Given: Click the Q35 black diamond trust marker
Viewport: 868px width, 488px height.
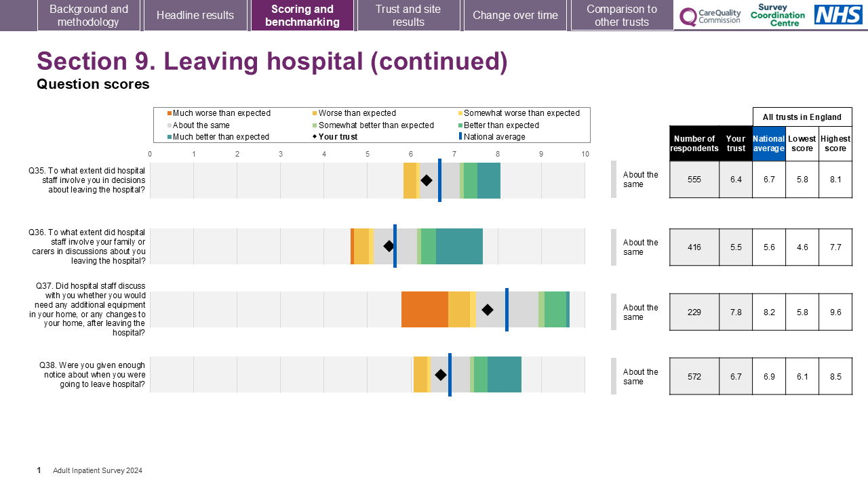Looking at the screenshot, I should [427, 180].
